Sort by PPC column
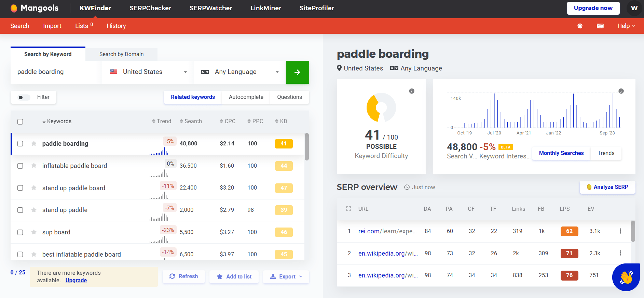This screenshot has height=298, width=644. coord(255,121)
